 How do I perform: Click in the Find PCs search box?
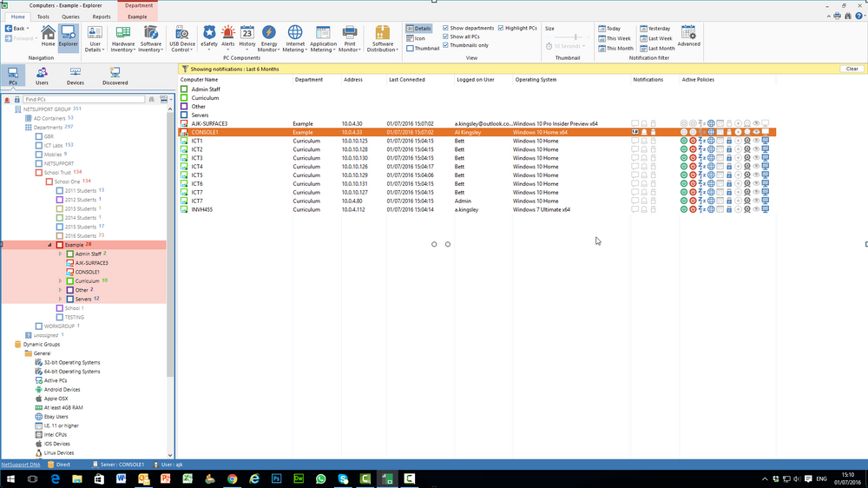(x=83, y=99)
